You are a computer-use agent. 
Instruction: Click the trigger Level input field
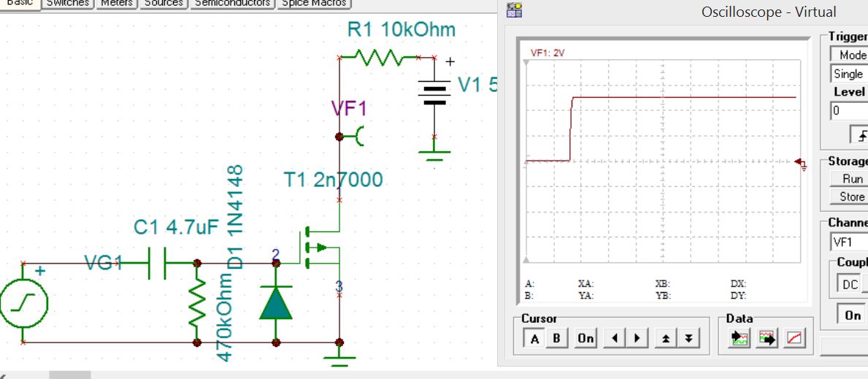849,110
